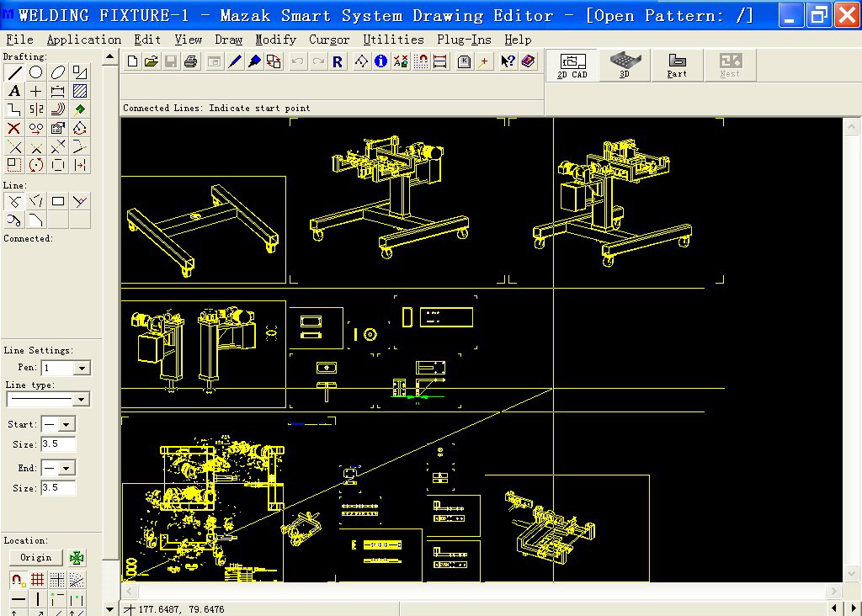Viewport: 862px width, 616px height.
Task: Open the Start arrow style dropdown
Action: (66, 424)
